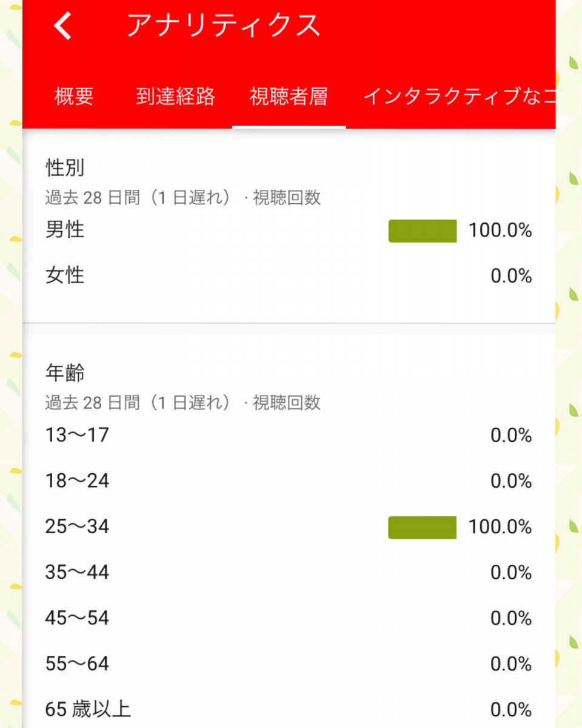Click the 性別 section heading

tap(65, 168)
